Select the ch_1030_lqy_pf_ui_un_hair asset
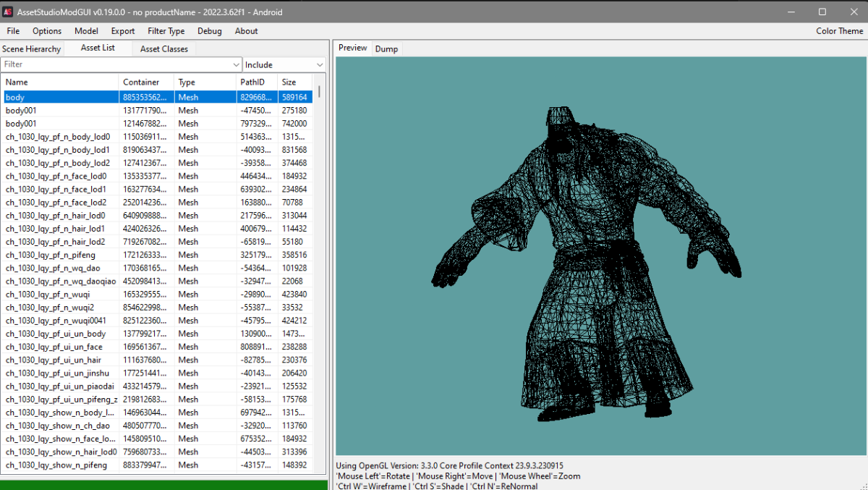The width and height of the screenshot is (868, 490). [x=54, y=360]
